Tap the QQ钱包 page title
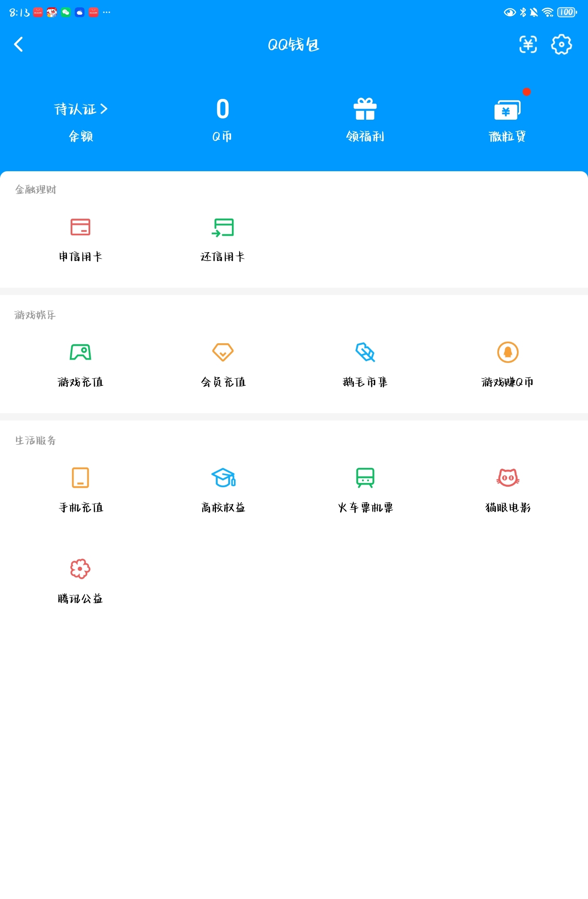This screenshot has width=588, height=899. [294, 45]
